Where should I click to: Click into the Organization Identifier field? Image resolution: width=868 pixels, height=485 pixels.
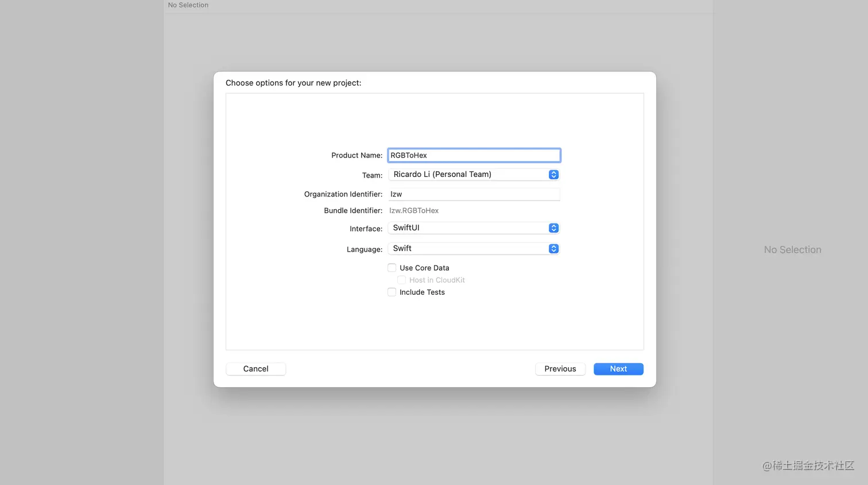pyautogui.click(x=474, y=194)
